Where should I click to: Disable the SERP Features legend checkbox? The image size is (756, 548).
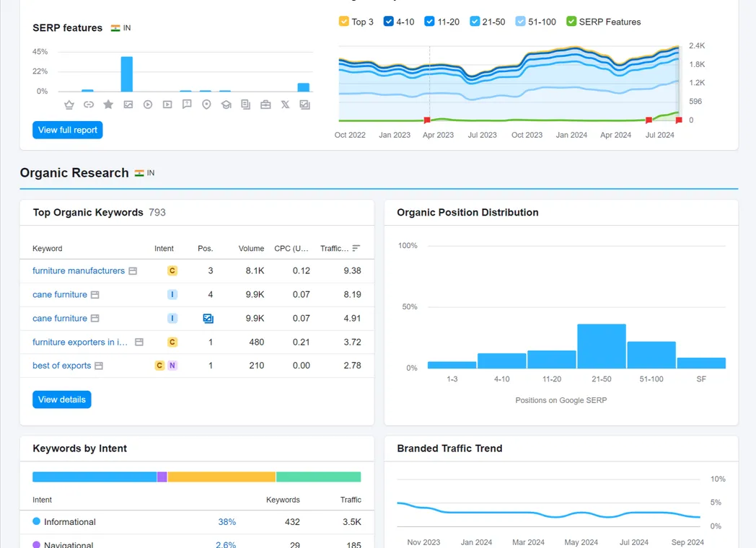click(571, 21)
